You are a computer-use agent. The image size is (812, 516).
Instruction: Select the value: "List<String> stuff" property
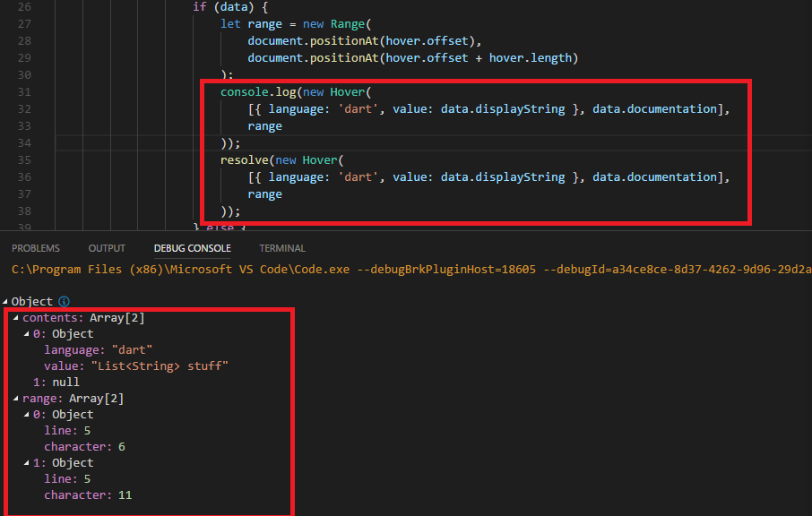[136, 365]
